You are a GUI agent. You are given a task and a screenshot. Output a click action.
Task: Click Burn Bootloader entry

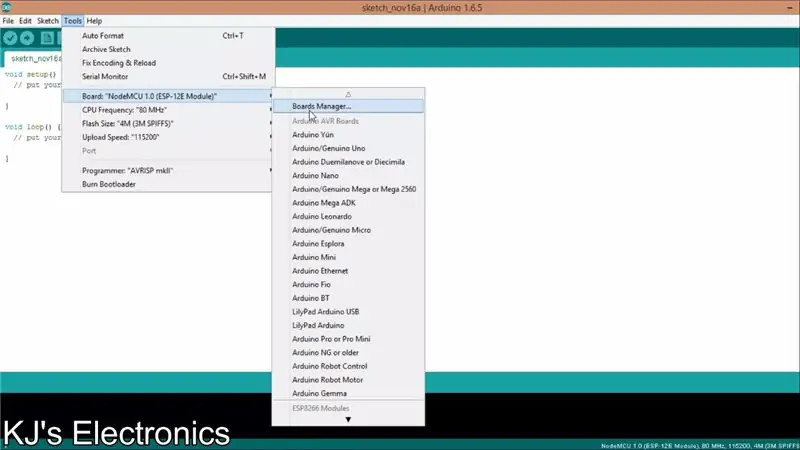point(168,184)
